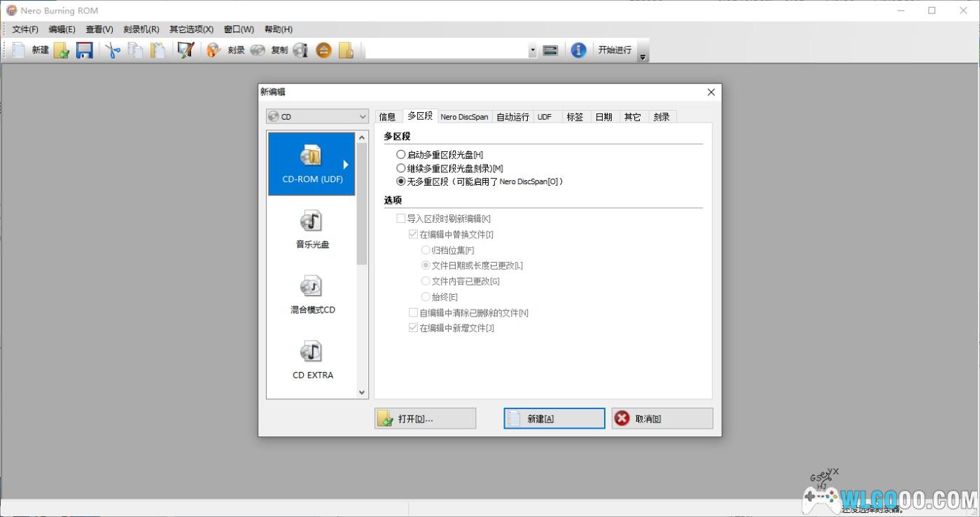Click the blue info icon in toolbar
Viewport: 980px width, 517px height.
click(578, 50)
